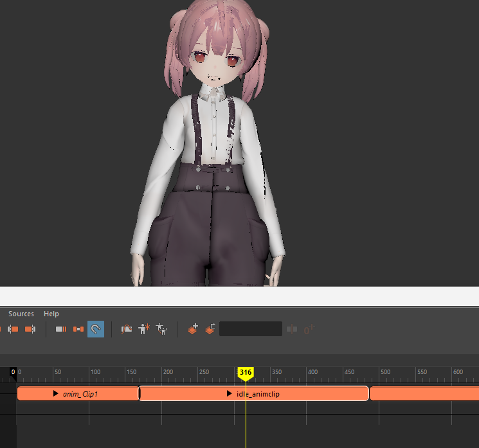Open the Sources menu

click(21, 314)
